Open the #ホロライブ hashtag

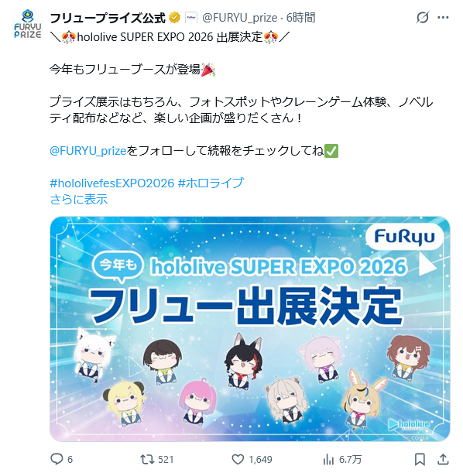point(211,183)
